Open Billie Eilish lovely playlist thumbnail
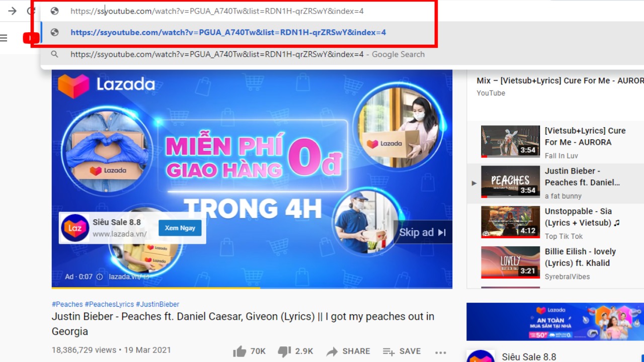This screenshot has height=362, width=644. (x=510, y=262)
